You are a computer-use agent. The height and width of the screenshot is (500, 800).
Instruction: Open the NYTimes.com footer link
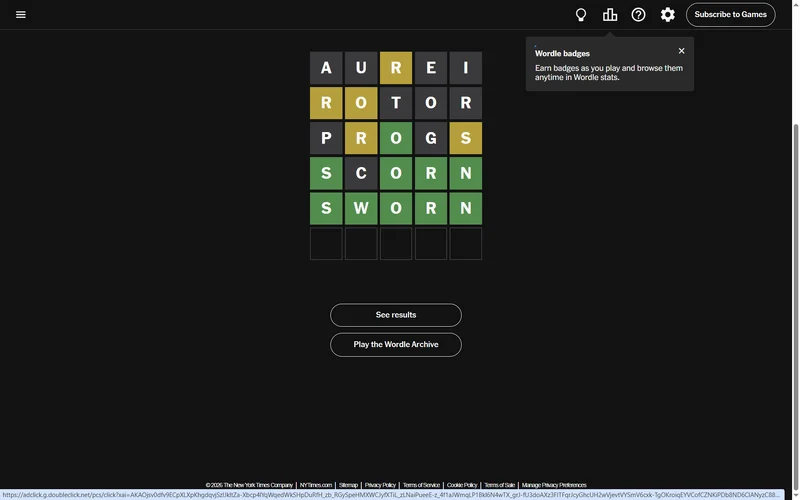click(316, 485)
